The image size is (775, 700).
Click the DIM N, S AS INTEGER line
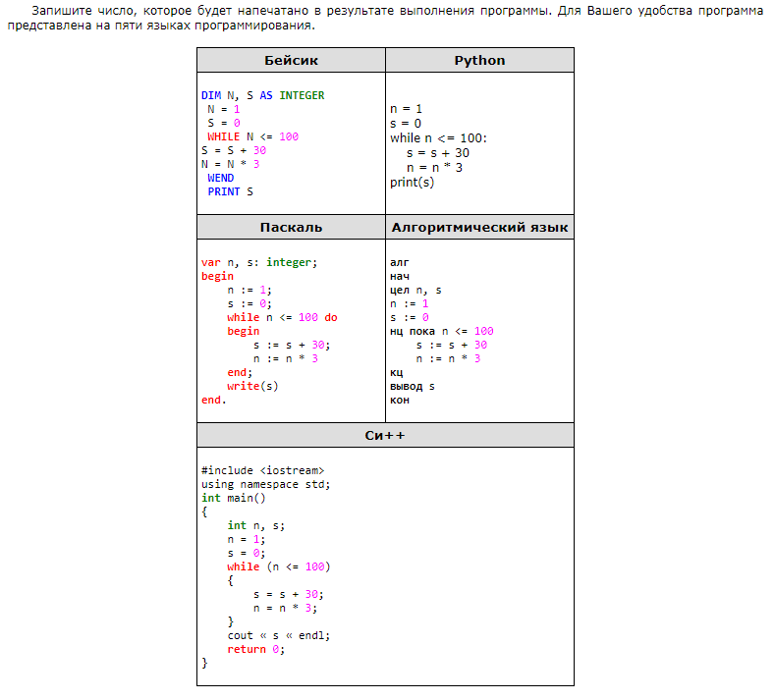pos(262,96)
